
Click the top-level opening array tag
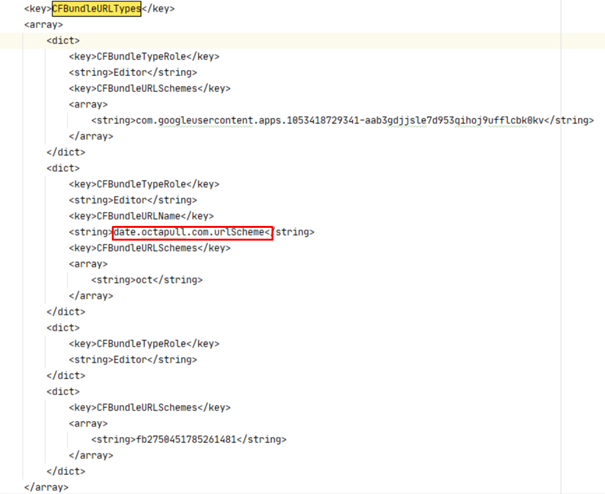pos(43,25)
